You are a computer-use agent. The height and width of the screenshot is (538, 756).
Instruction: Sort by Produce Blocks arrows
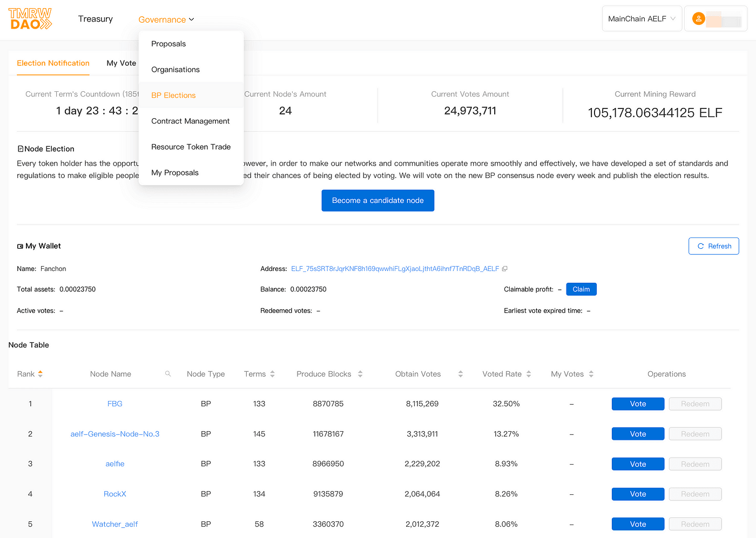click(360, 374)
